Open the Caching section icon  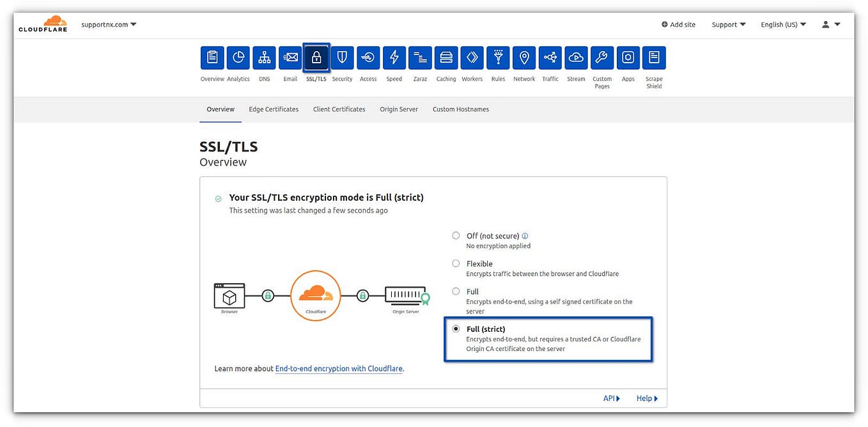[446, 57]
